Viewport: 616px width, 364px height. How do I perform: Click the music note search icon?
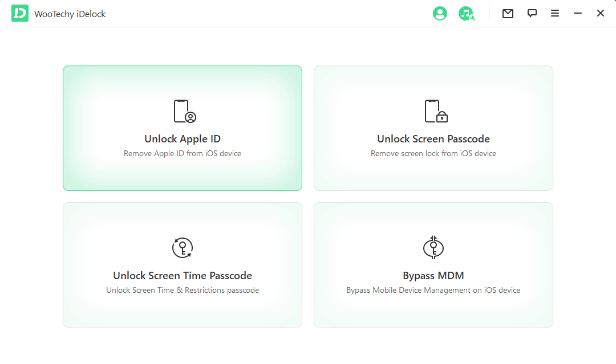click(466, 13)
